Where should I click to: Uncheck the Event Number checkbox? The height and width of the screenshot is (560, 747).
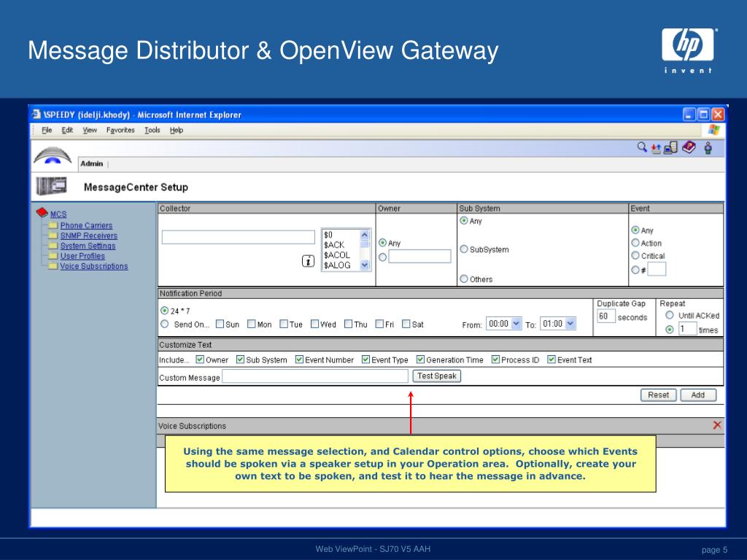coord(299,359)
